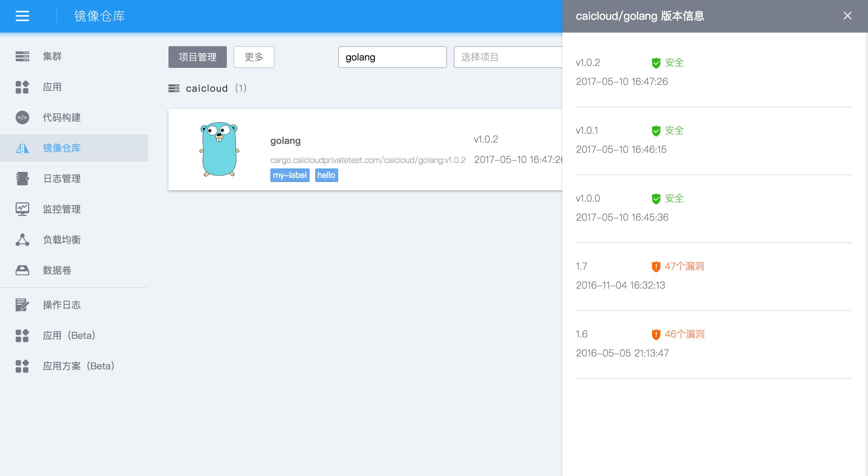868x476 pixels.
Task: Click the 数据卷 data volume icon
Action: coord(22,270)
